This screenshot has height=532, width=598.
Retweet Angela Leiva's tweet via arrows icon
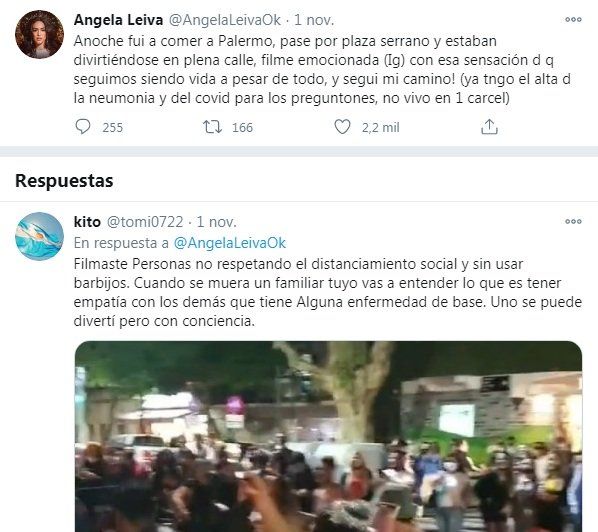pos(212,127)
